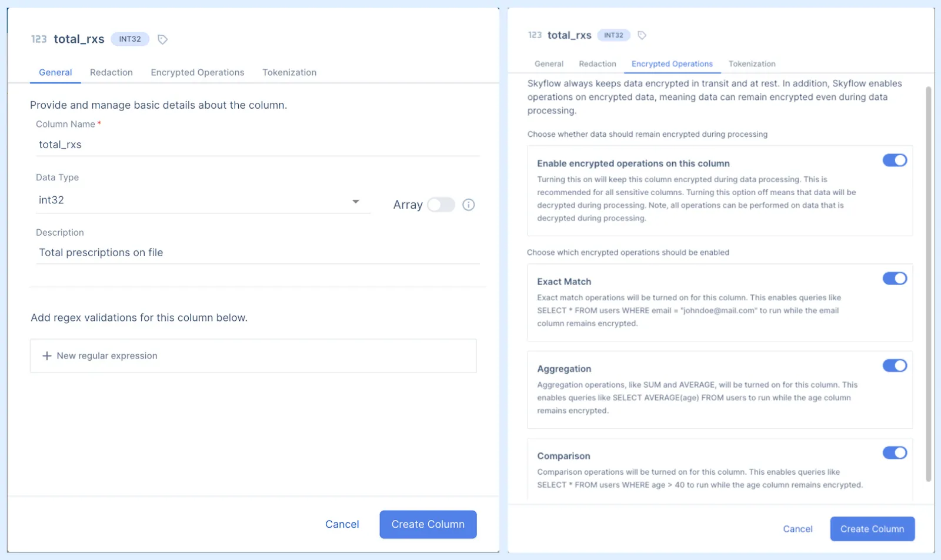The image size is (941, 560).
Task: Switch to Tokenization tab in right panel
Action: click(x=752, y=64)
